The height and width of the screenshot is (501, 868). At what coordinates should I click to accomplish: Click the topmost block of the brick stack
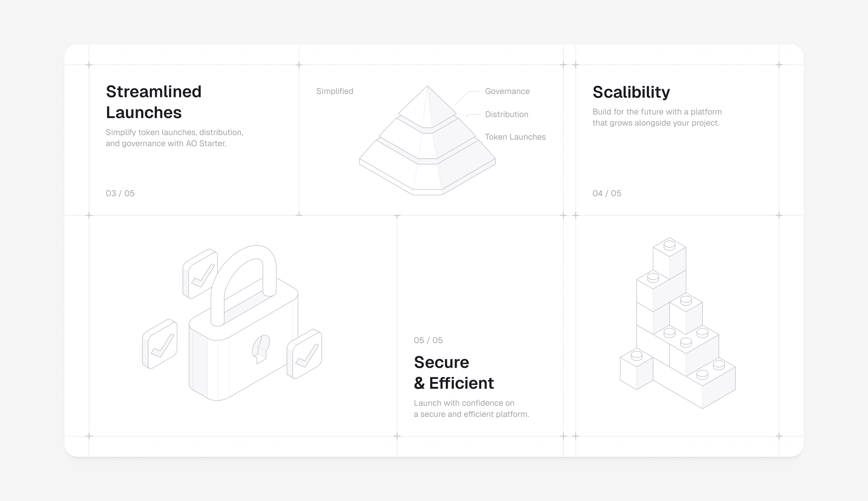pos(669,257)
